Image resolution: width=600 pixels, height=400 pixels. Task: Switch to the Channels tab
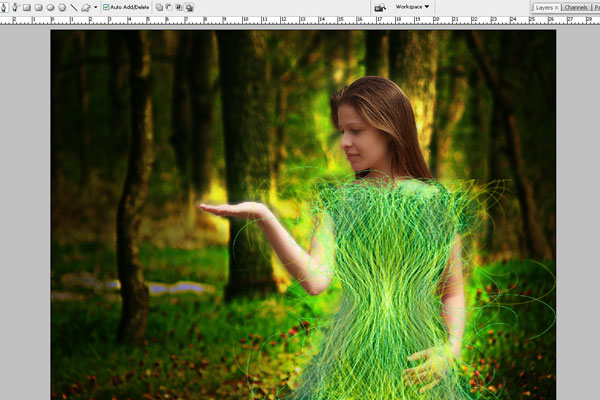point(576,7)
